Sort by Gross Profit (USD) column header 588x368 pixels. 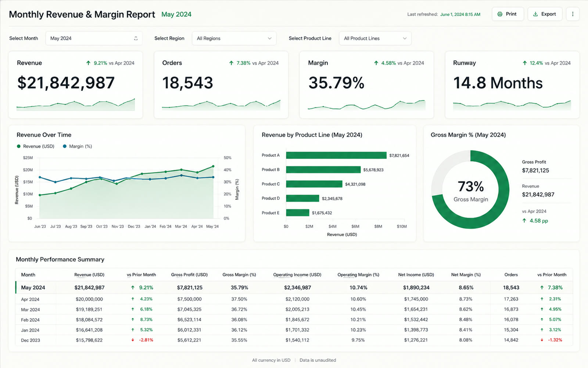pyautogui.click(x=189, y=275)
